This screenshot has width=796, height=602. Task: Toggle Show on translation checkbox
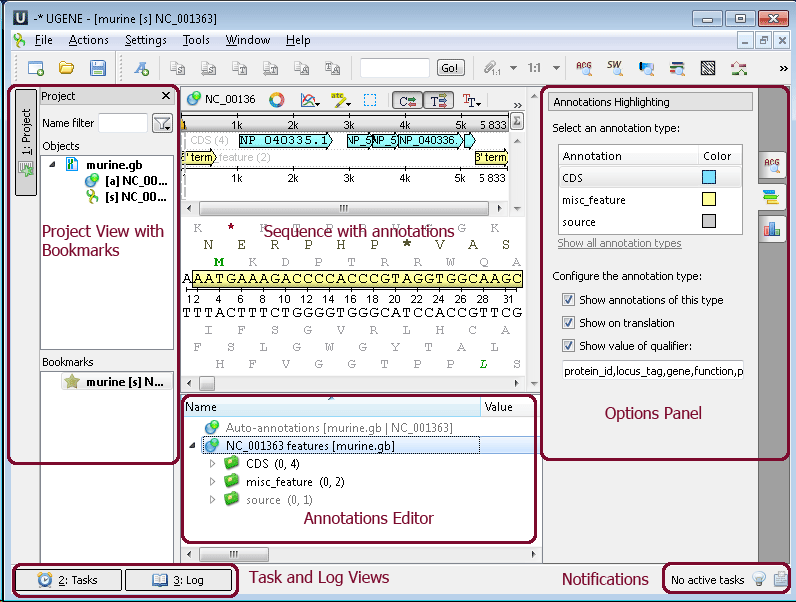click(x=568, y=323)
